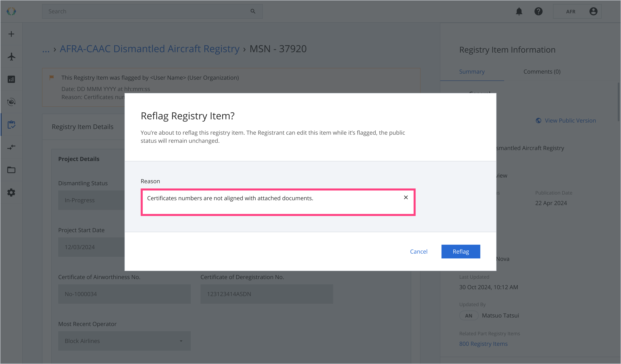Open the aircraft airplane sidebar icon
Viewport: 621px width, 364px height.
11,57
